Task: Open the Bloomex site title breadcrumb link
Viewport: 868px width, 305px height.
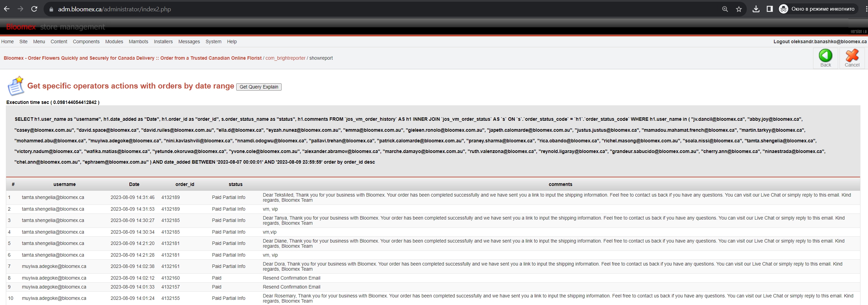Action: coord(133,58)
